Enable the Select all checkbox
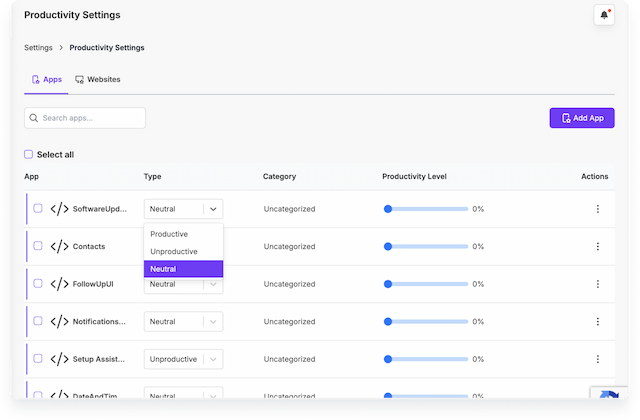Screen dimensions: 640x420 tap(29, 155)
